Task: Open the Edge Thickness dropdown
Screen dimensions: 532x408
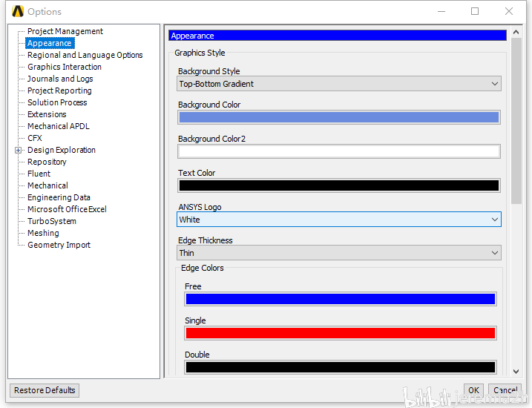Action: click(x=338, y=253)
